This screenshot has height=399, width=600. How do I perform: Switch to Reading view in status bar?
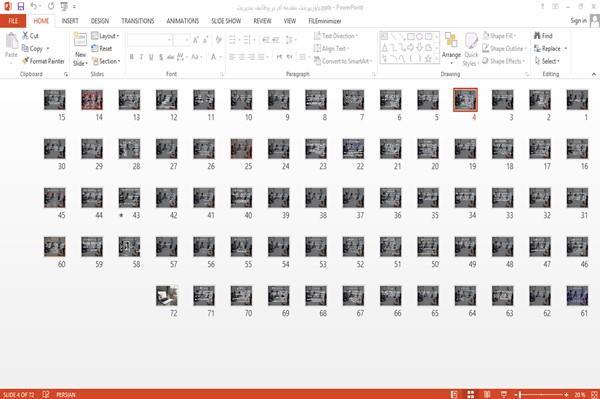point(487,394)
